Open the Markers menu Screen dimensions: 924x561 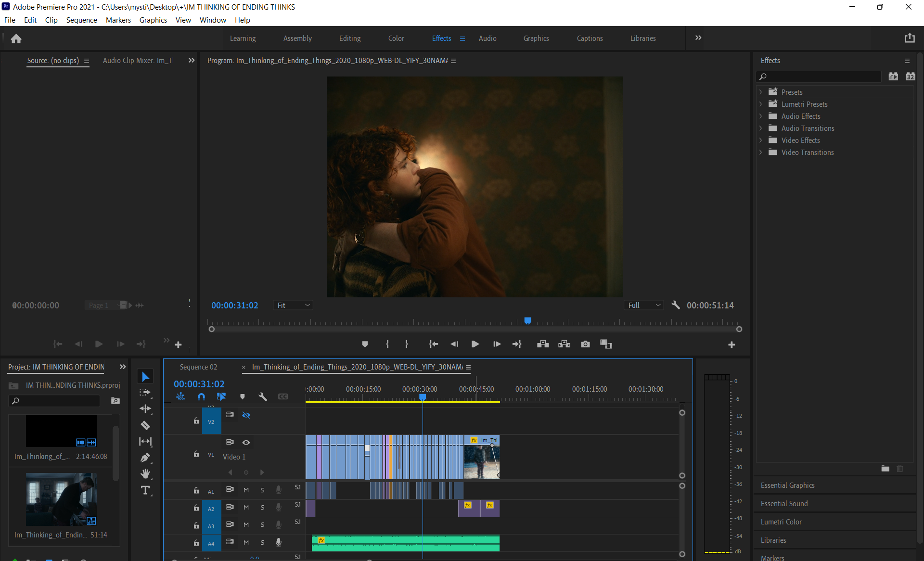(118, 20)
